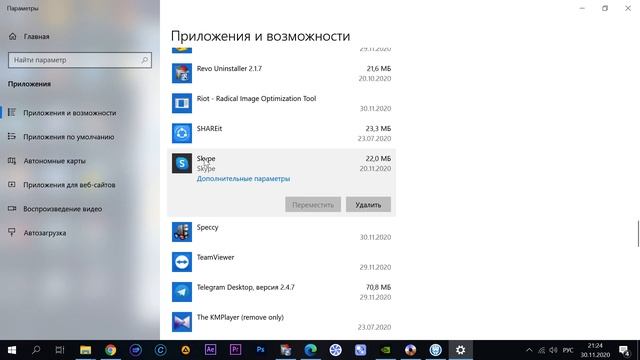Select Telegram Desktop, версия 2.4.7 entry
This screenshot has height=360, width=640.
(246, 287)
